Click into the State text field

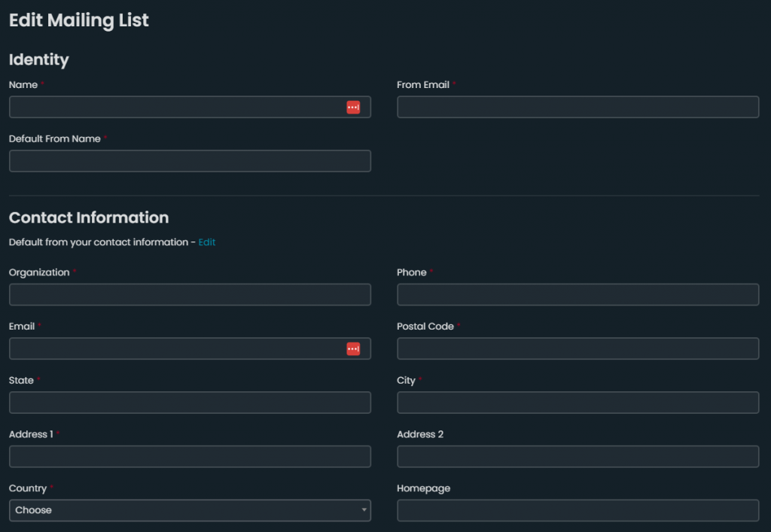(x=190, y=403)
